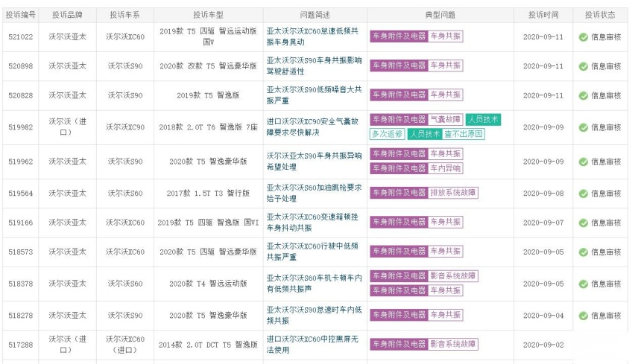Image resolution: width=635 pixels, height=364 pixels.
Task: Click green status icon in row 518573
Action: [x=584, y=252]
